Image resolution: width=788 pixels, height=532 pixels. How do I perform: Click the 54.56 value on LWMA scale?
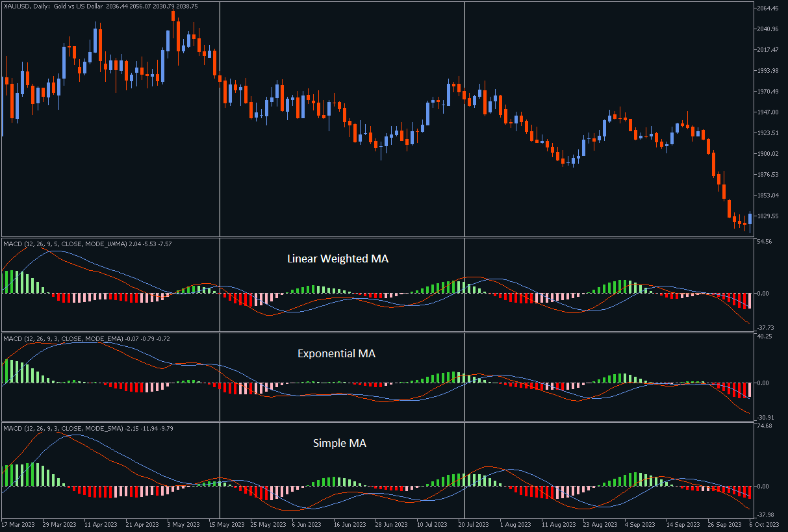coord(764,242)
